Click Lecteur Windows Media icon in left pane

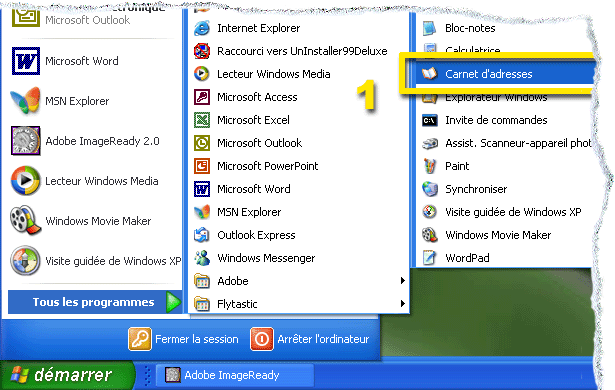(x=25, y=180)
